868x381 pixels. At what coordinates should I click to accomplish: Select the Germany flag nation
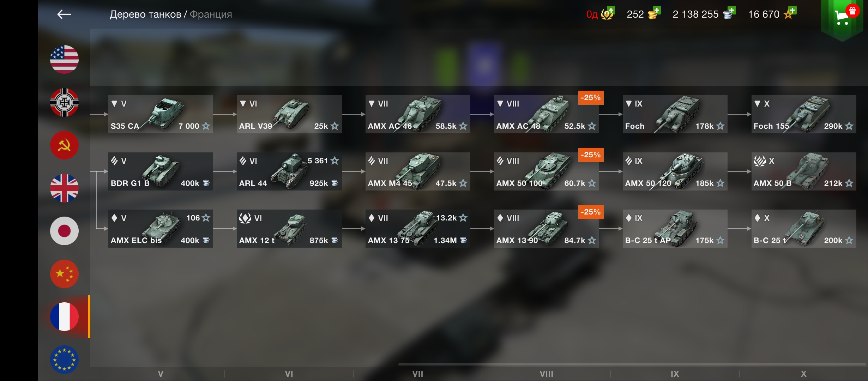coord(64,102)
